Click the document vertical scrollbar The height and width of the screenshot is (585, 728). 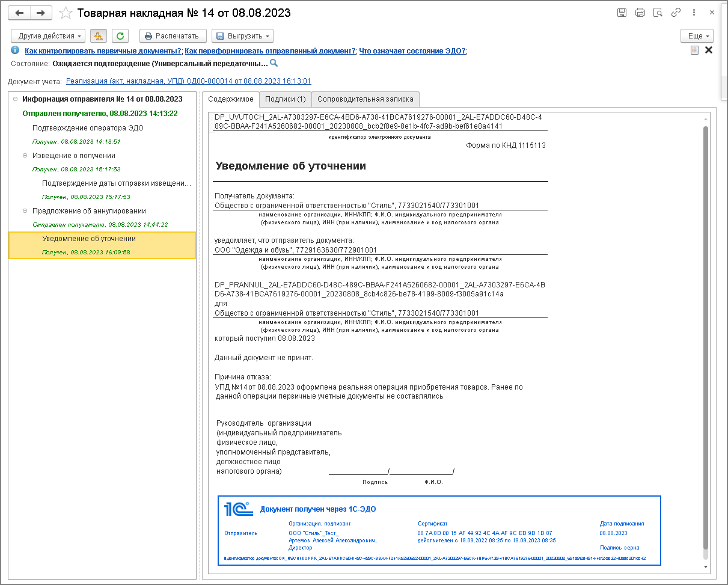pos(707,337)
